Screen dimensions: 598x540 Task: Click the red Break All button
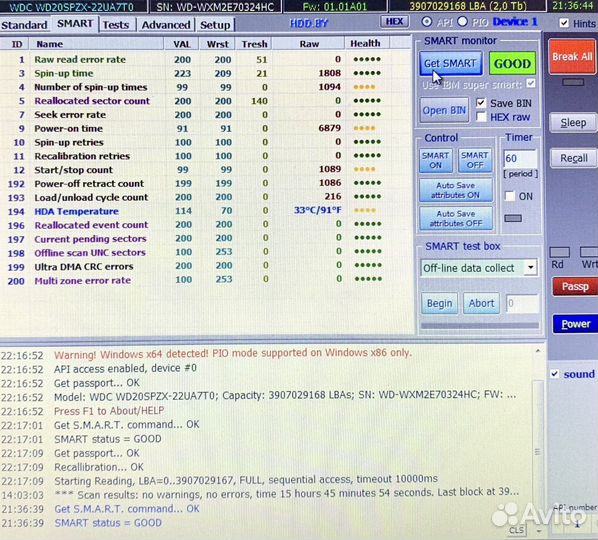point(572,57)
